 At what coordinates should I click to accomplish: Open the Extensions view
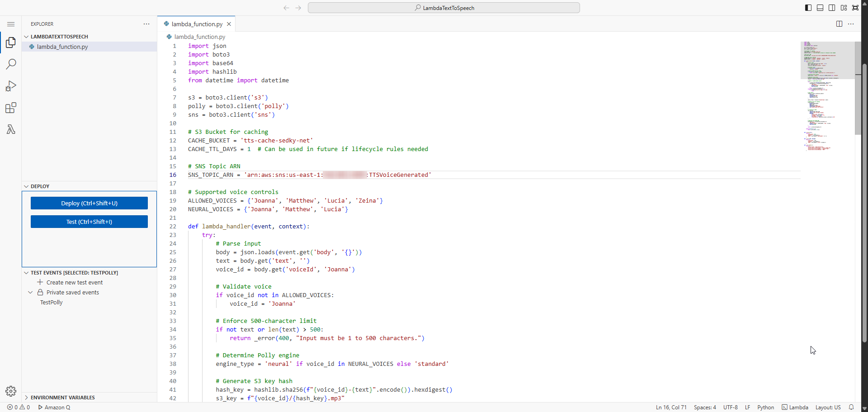pyautogui.click(x=11, y=108)
